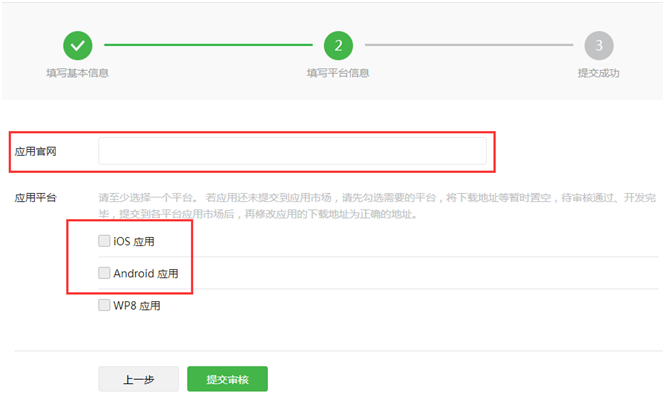Image resolution: width=665 pixels, height=404 pixels.
Task: Click the 应用官网 field label
Action: coord(34,151)
